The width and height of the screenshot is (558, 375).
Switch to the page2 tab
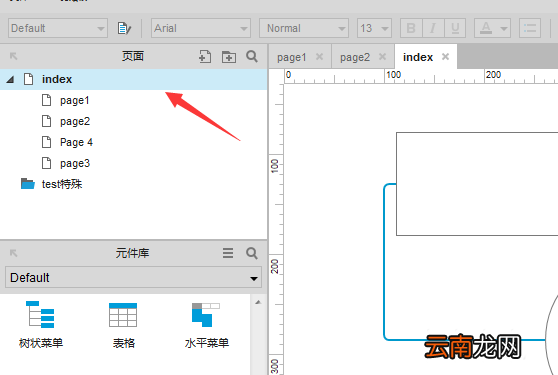(355, 57)
